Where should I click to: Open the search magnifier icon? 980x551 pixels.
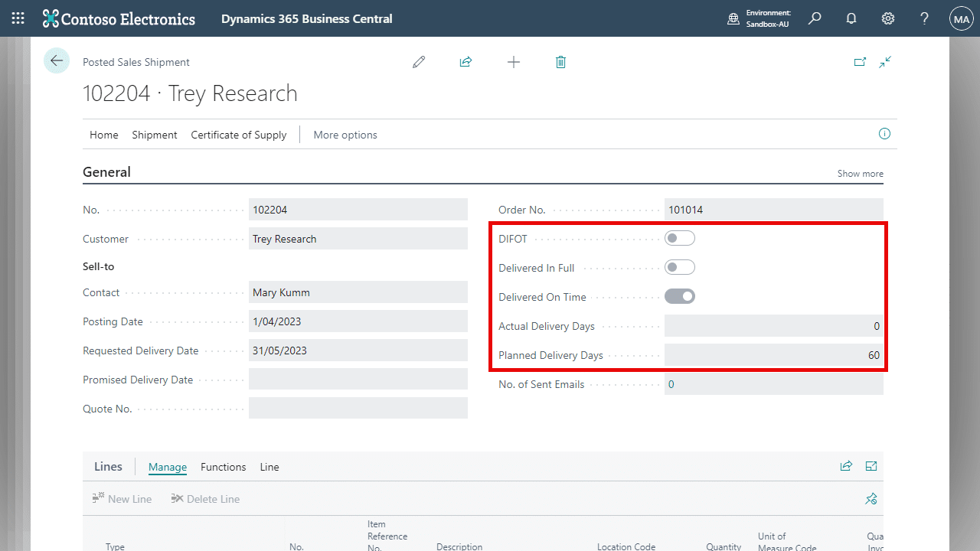pos(815,18)
